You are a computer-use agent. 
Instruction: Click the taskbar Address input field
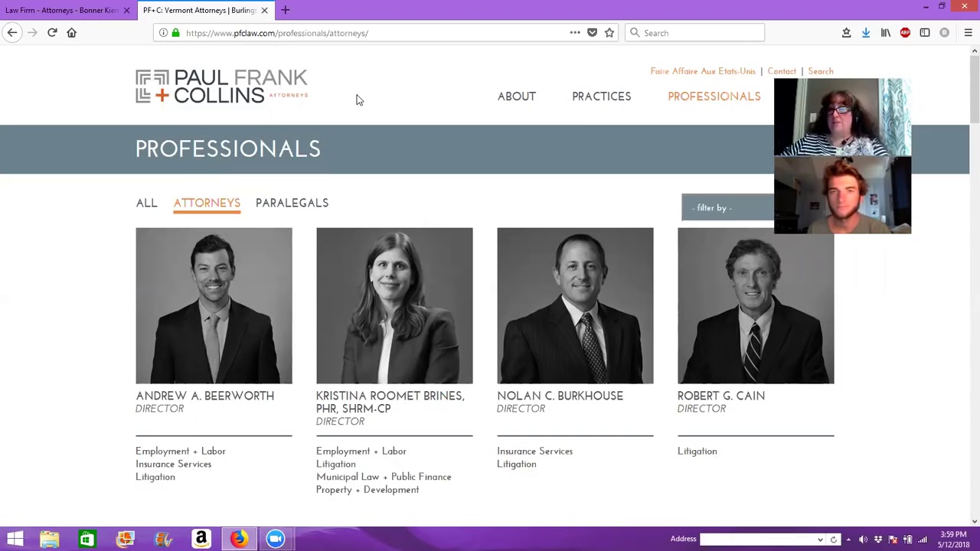click(758, 540)
